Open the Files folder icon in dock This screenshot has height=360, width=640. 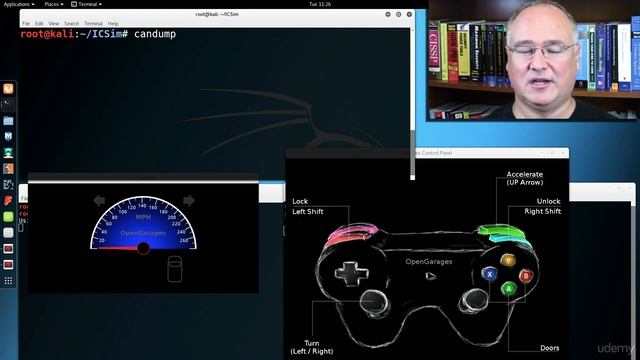click(x=8, y=121)
